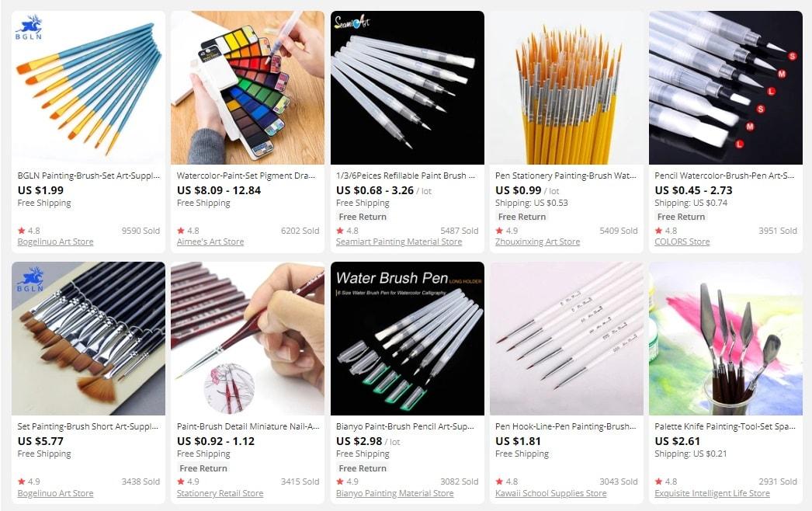Open Seamiart Painting Material Store link
This screenshot has height=511, width=812.
pos(399,242)
